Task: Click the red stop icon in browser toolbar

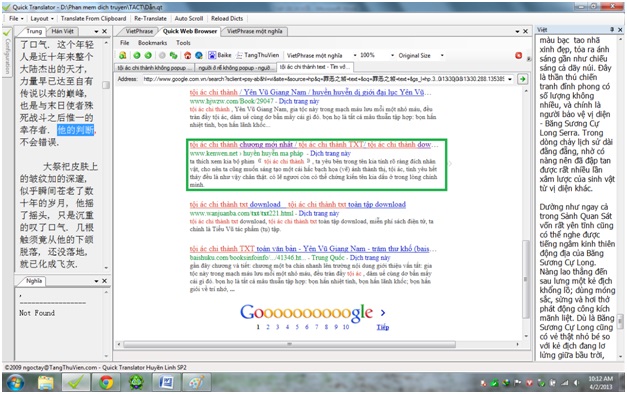Action: click(519, 56)
